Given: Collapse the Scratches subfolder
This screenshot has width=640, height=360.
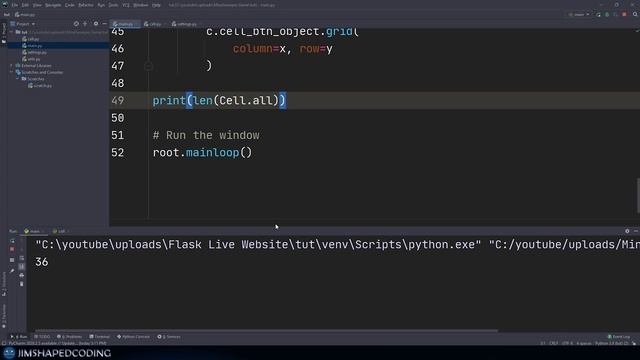Looking at the screenshot, I should pyautogui.click(x=18, y=79).
